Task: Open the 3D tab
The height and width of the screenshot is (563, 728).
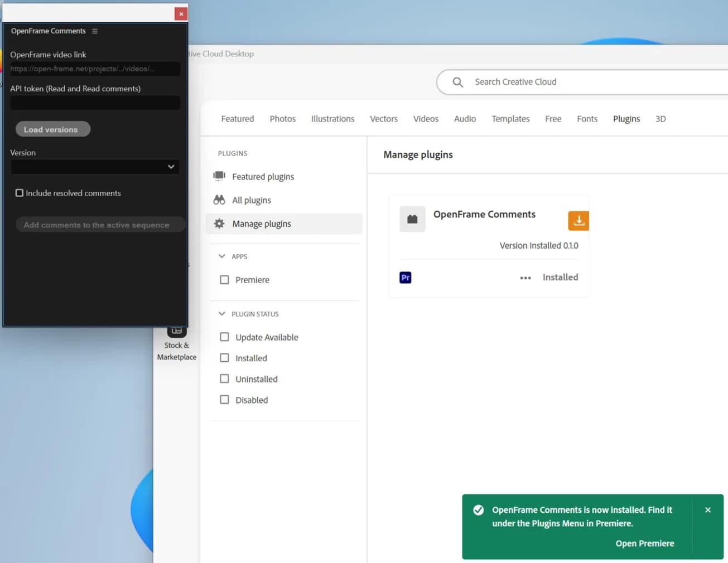Action: (660, 119)
